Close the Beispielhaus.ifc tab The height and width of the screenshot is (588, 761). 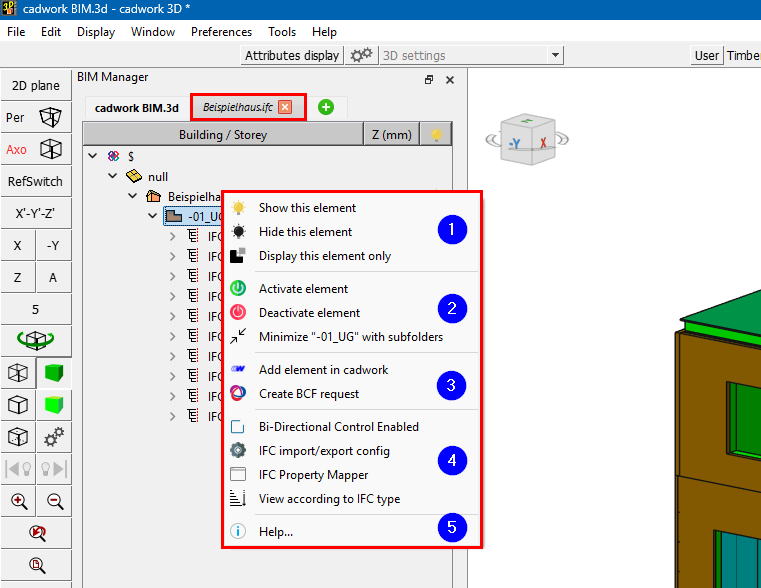(285, 107)
